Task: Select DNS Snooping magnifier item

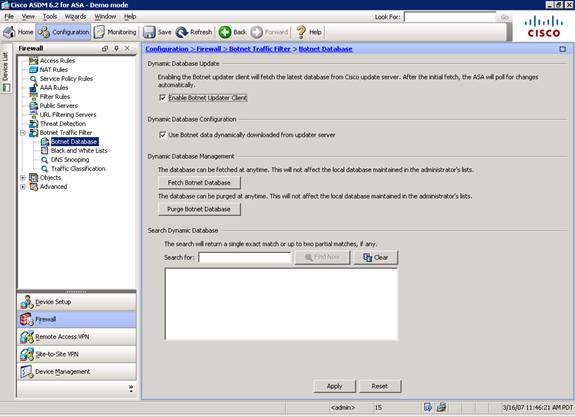Action: pos(44,160)
